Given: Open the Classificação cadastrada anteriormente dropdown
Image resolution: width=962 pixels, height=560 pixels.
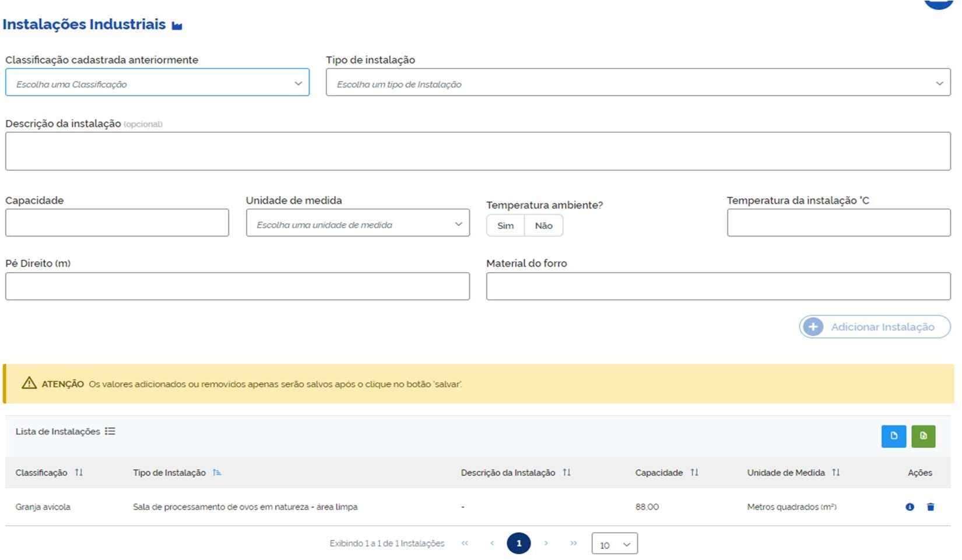Looking at the screenshot, I should tap(157, 83).
